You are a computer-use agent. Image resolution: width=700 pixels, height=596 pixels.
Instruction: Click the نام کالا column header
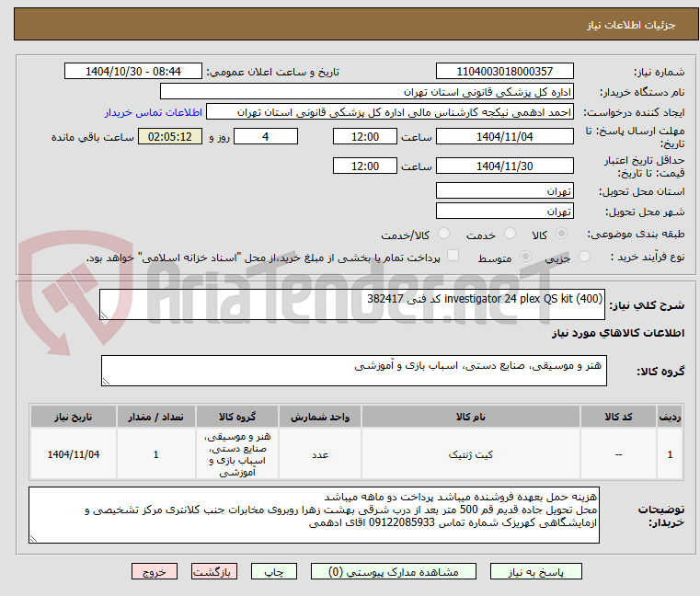click(x=471, y=417)
